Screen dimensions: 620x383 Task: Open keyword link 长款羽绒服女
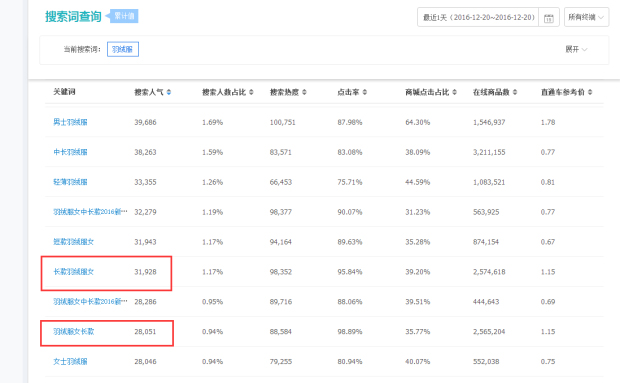click(x=74, y=272)
